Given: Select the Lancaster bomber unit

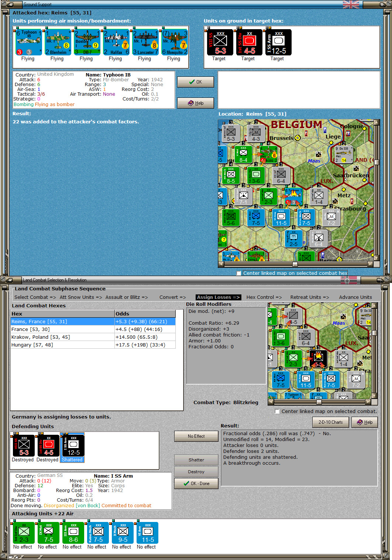Looking at the screenshot, I should pos(145,42).
